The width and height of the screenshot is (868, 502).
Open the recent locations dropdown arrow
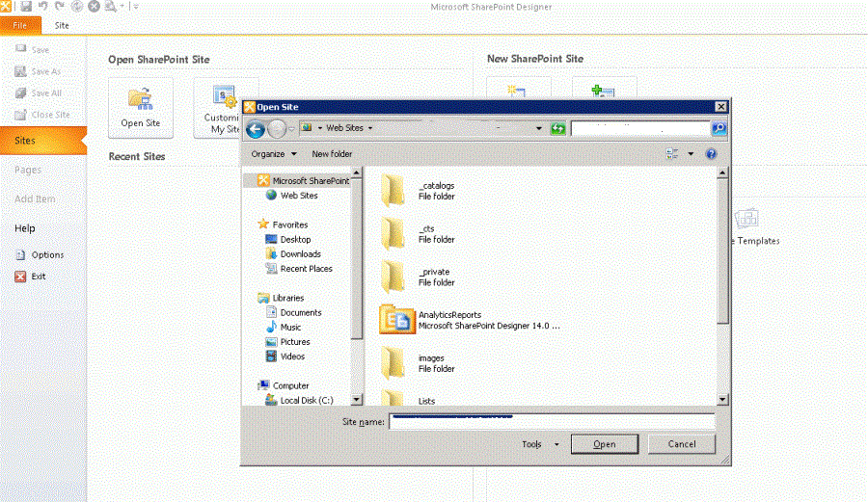point(291,129)
